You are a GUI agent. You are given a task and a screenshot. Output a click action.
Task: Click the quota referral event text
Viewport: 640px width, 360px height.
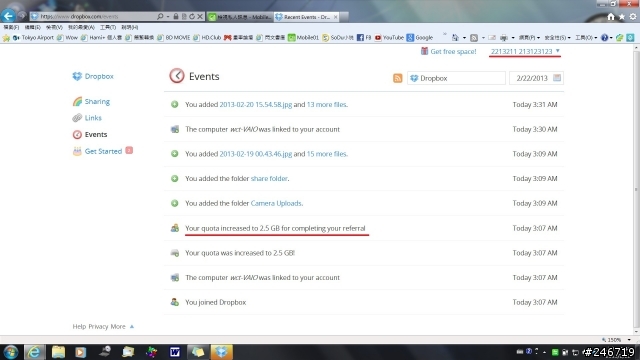pyautogui.click(x=275, y=228)
